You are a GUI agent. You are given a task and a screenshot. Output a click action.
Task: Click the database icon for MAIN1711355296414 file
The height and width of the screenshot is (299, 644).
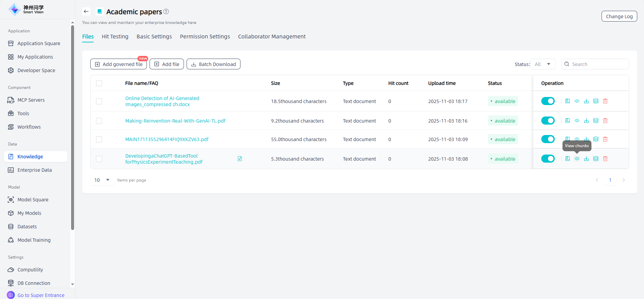[x=595, y=139]
